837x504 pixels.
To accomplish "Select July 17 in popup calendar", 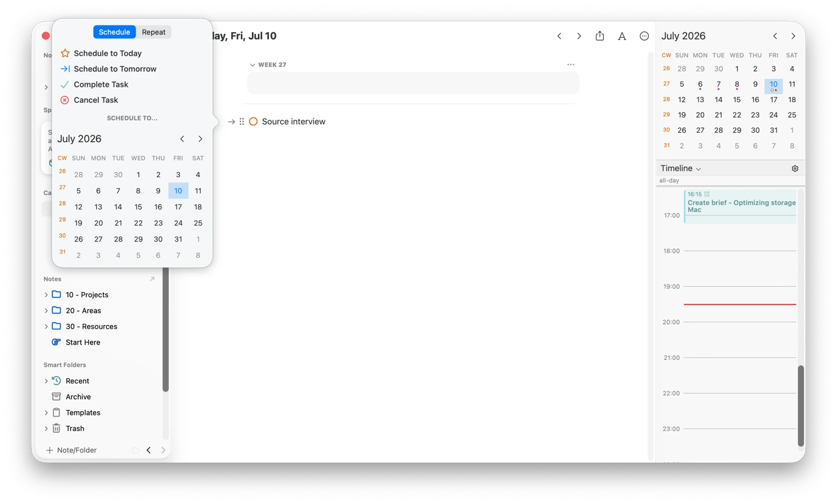I will point(178,207).
